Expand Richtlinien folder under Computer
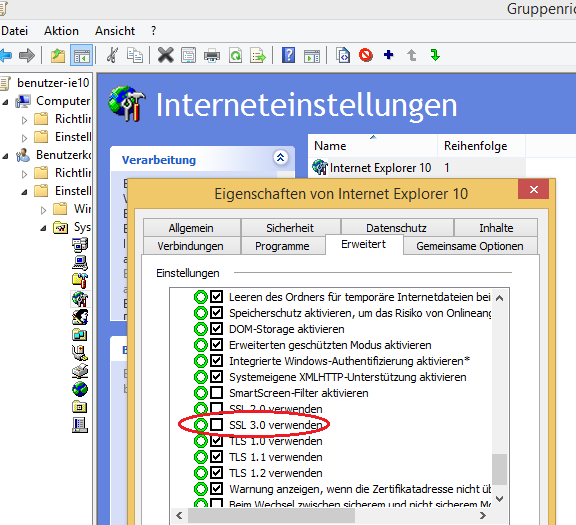 coord(24,120)
